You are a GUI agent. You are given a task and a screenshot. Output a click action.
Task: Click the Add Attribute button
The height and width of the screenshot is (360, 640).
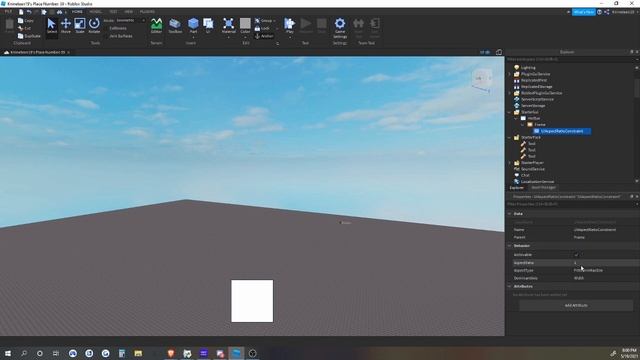point(576,305)
